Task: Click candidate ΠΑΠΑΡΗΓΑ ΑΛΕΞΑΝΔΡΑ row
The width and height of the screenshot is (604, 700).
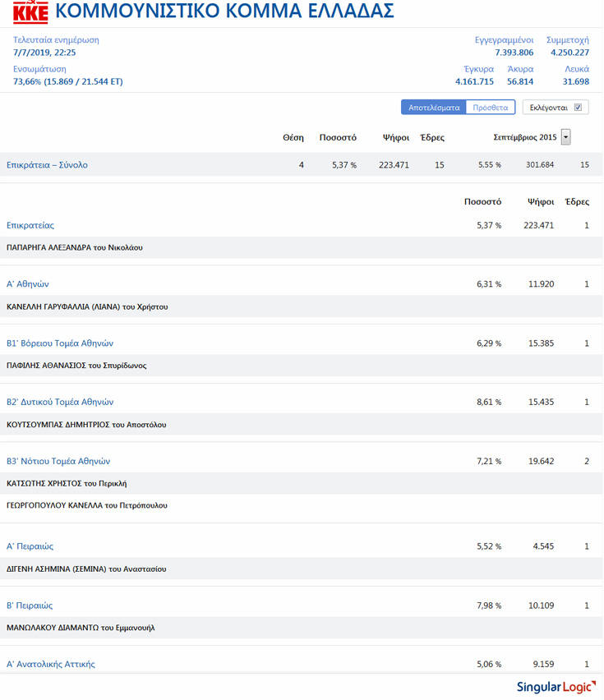Action: pos(75,247)
